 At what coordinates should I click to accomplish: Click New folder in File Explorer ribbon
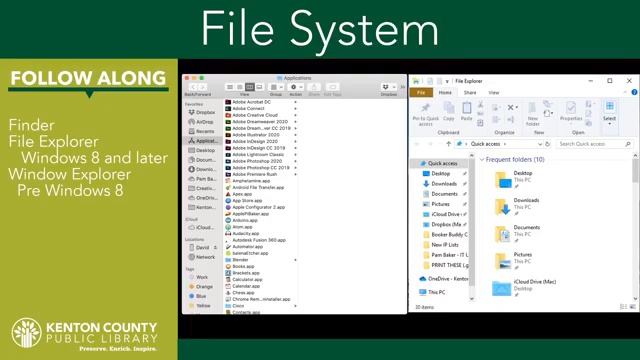point(533,114)
